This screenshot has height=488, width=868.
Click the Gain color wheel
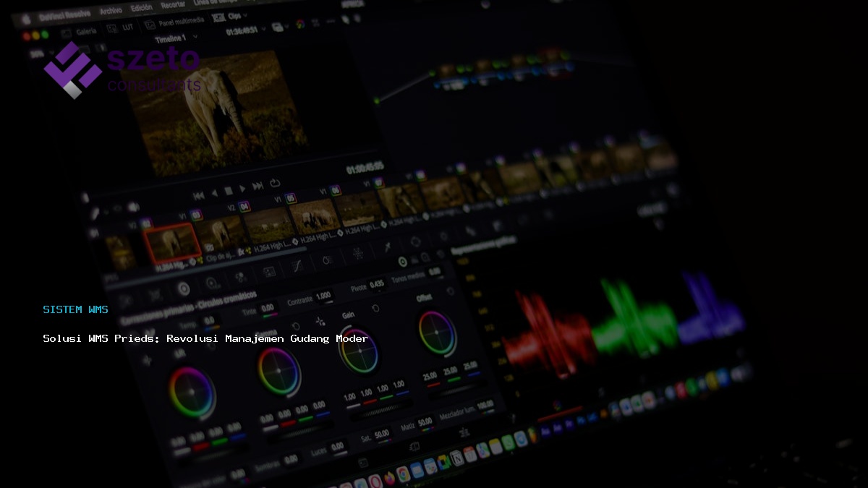pyautogui.click(x=359, y=351)
